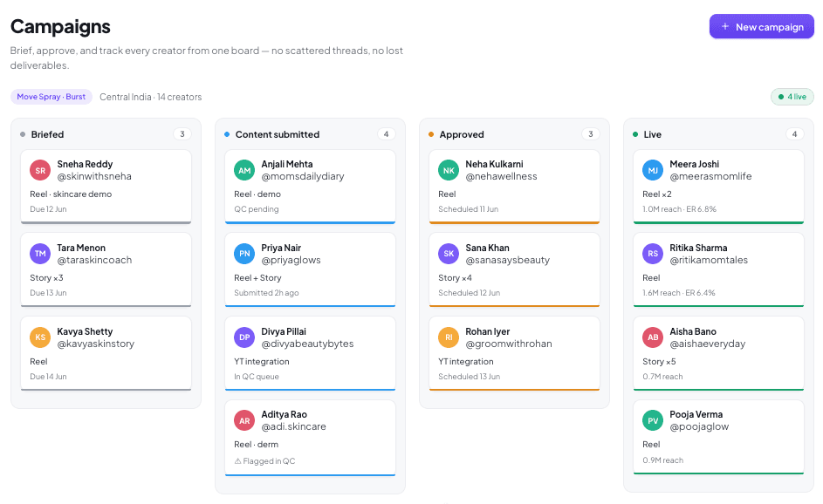Click Tara Menon's TM avatar

[40, 254]
